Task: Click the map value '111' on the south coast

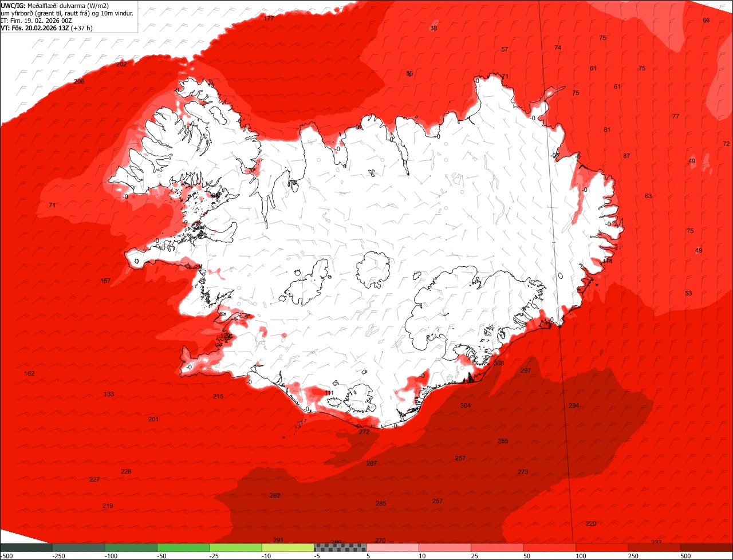Action: [329, 393]
